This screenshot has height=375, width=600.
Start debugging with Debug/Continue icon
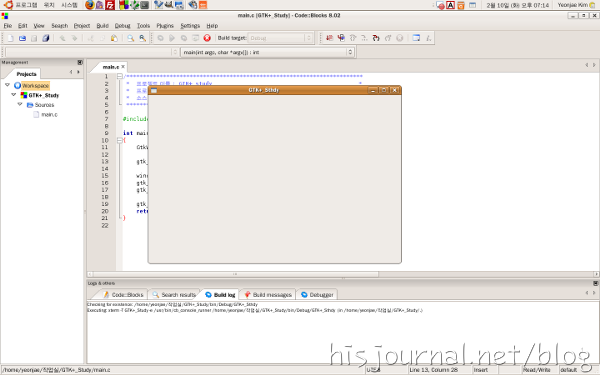pos(329,38)
